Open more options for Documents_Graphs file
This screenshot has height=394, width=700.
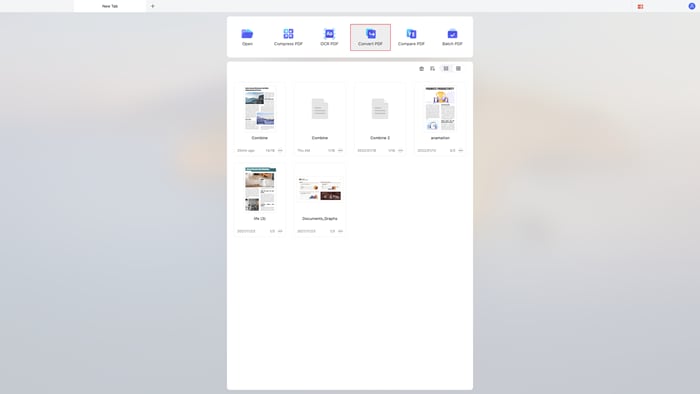(340, 231)
